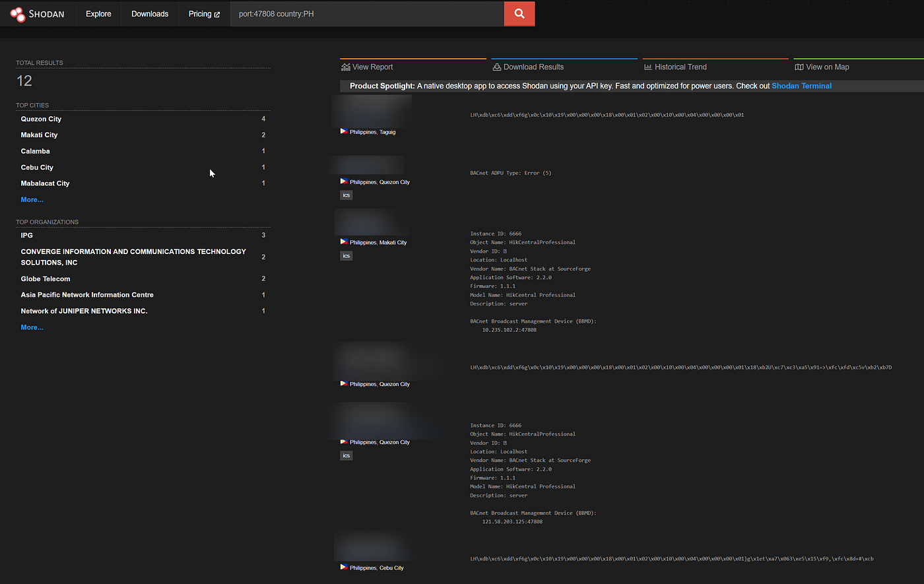
Task: Click the red search magnifier button
Action: [519, 13]
